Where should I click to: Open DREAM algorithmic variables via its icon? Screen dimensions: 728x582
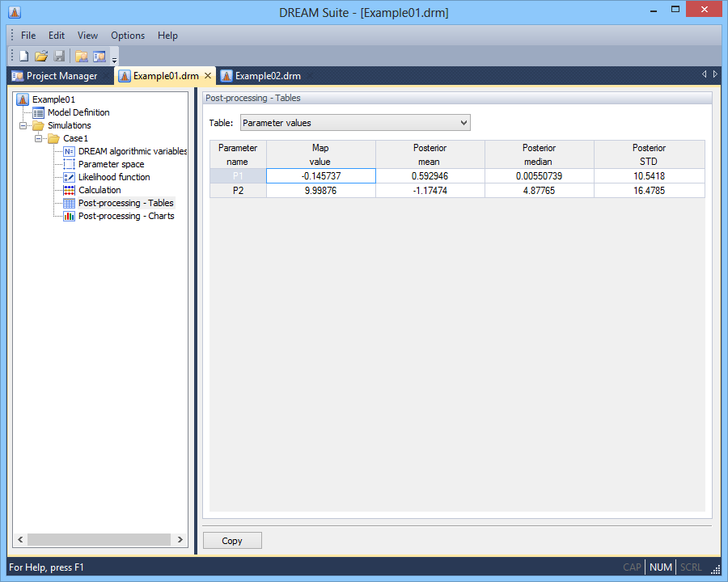tap(69, 151)
